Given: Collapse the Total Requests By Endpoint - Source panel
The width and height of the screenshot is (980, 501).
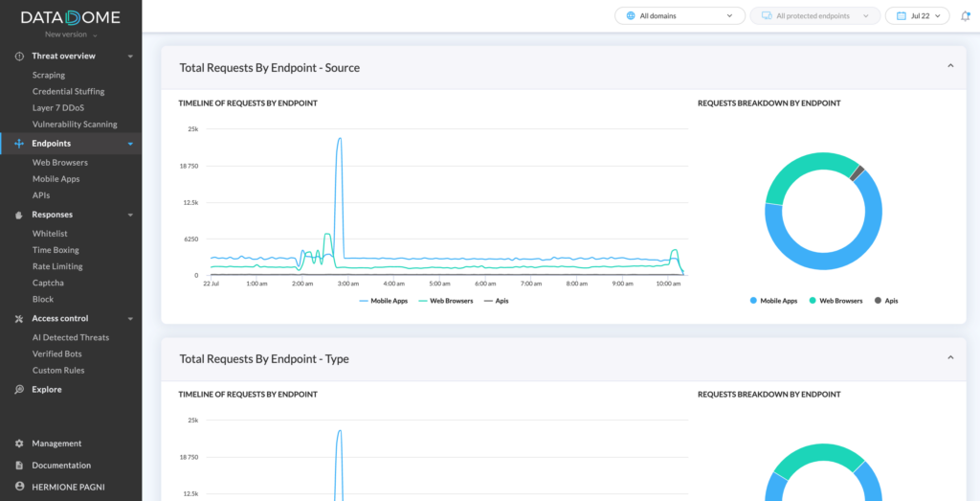Looking at the screenshot, I should pyautogui.click(x=950, y=66).
